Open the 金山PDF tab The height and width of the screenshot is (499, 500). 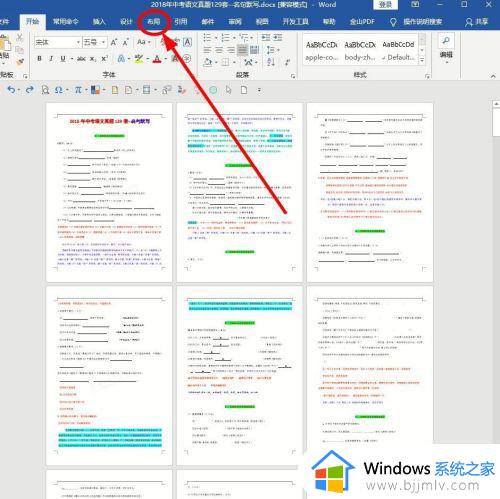coord(362,22)
